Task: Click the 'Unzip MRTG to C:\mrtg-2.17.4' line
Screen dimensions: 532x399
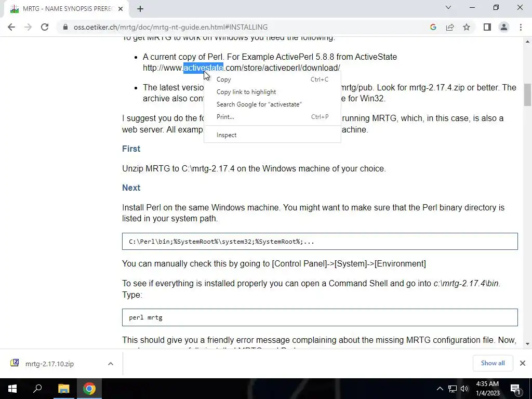Action: click(x=254, y=169)
